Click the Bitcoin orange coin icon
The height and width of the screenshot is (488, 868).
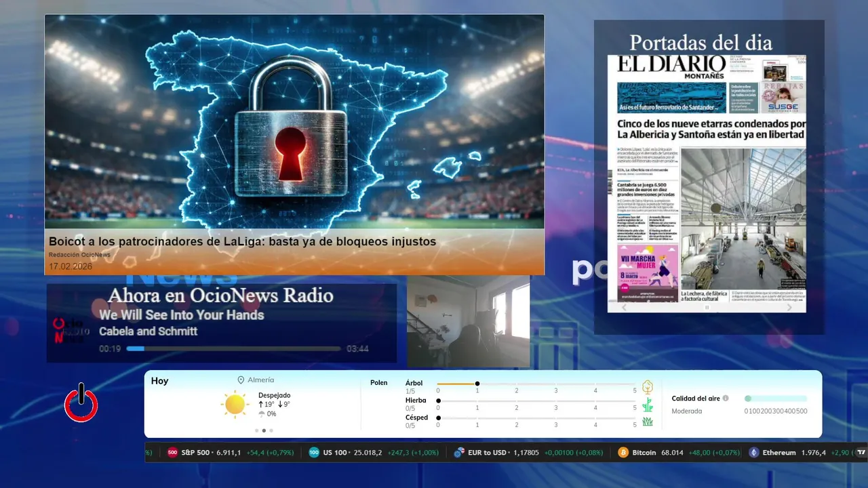click(x=623, y=453)
